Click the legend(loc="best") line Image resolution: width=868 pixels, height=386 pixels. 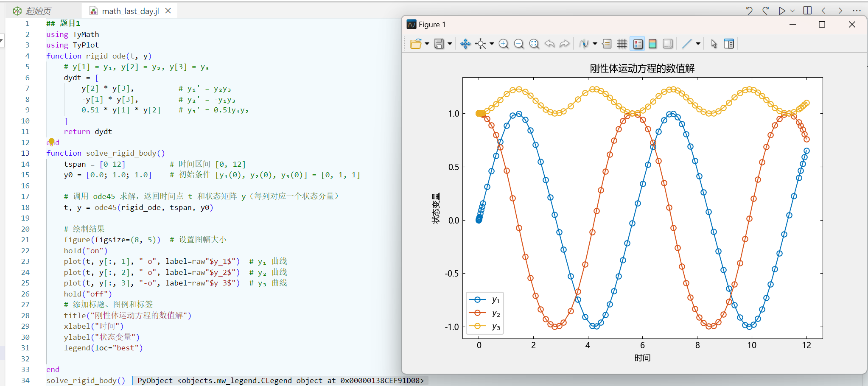103,348
